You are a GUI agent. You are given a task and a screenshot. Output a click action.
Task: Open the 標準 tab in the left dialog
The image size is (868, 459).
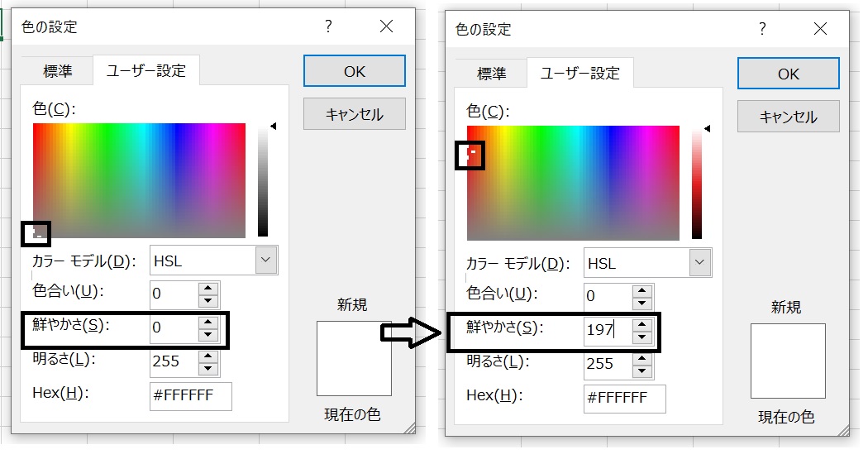click(58, 71)
